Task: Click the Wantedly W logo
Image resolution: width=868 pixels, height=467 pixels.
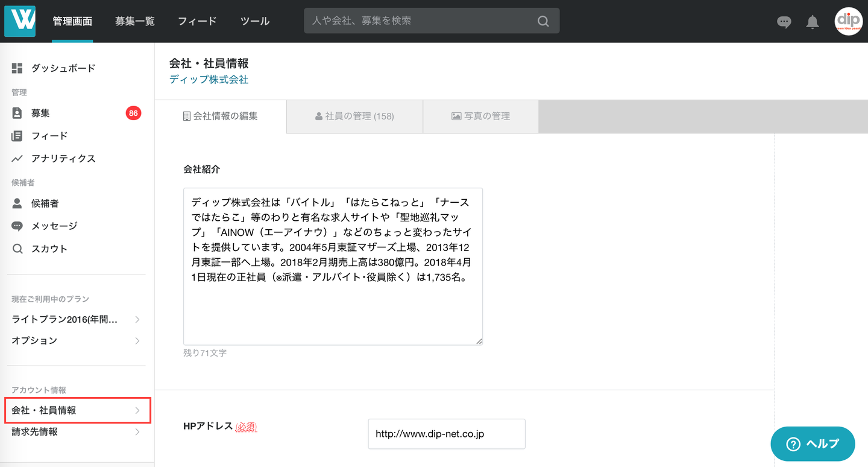Action: coord(20,21)
